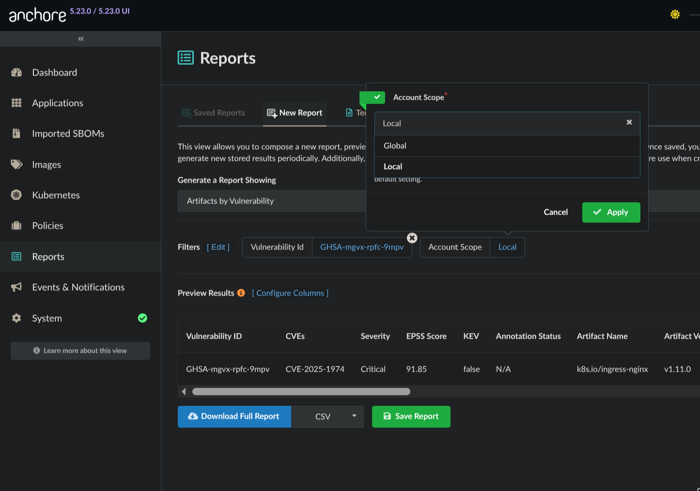Remove the Vulnerability Id filter

412,238
